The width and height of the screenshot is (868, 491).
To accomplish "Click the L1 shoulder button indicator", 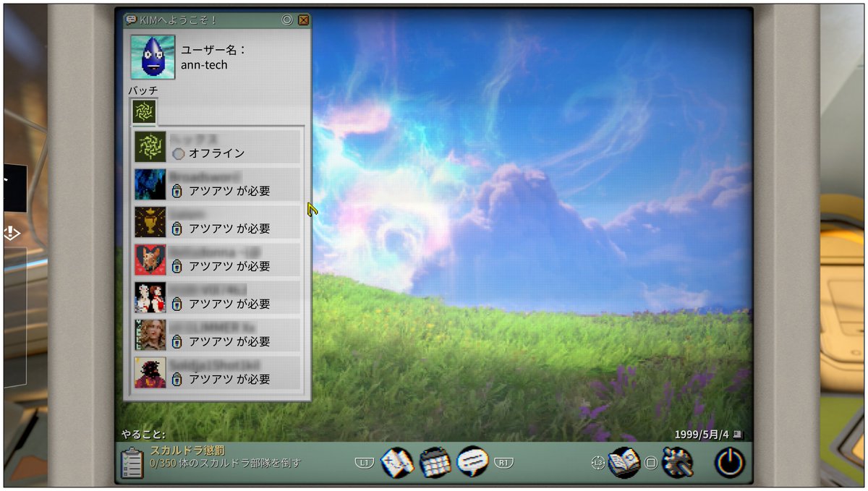I will 364,462.
